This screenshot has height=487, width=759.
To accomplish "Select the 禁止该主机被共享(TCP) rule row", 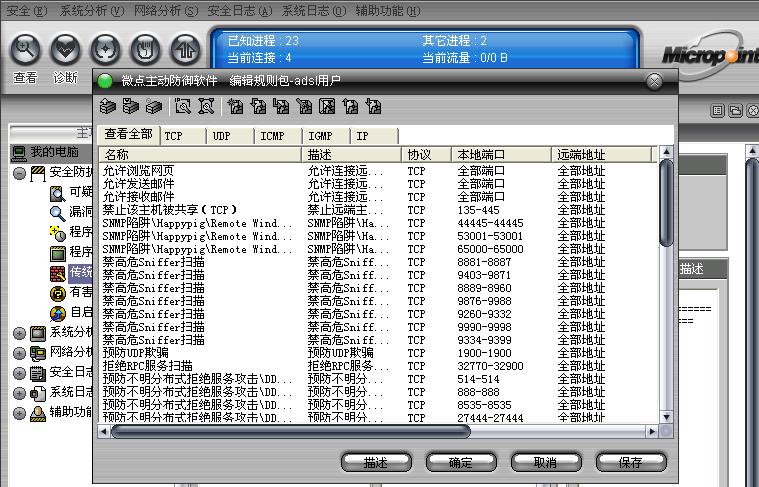I will tap(378, 210).
